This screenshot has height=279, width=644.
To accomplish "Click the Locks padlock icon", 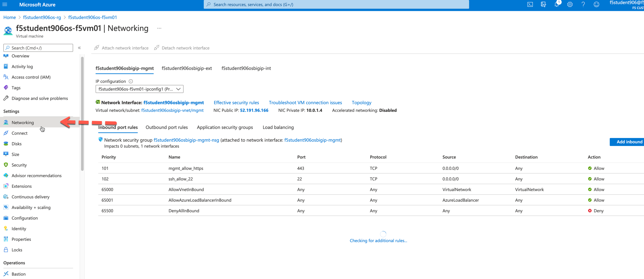I will point(6,250).
